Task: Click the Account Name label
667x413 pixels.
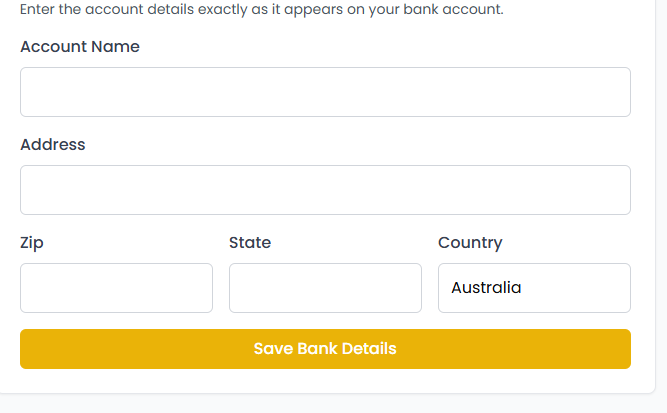Action: tap(80, 47)
